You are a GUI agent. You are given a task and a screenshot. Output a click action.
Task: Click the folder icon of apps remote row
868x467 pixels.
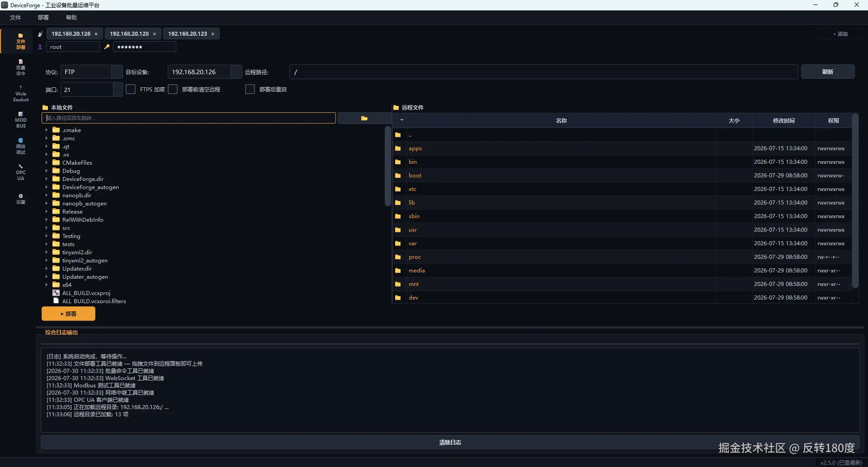click(398, 148)
